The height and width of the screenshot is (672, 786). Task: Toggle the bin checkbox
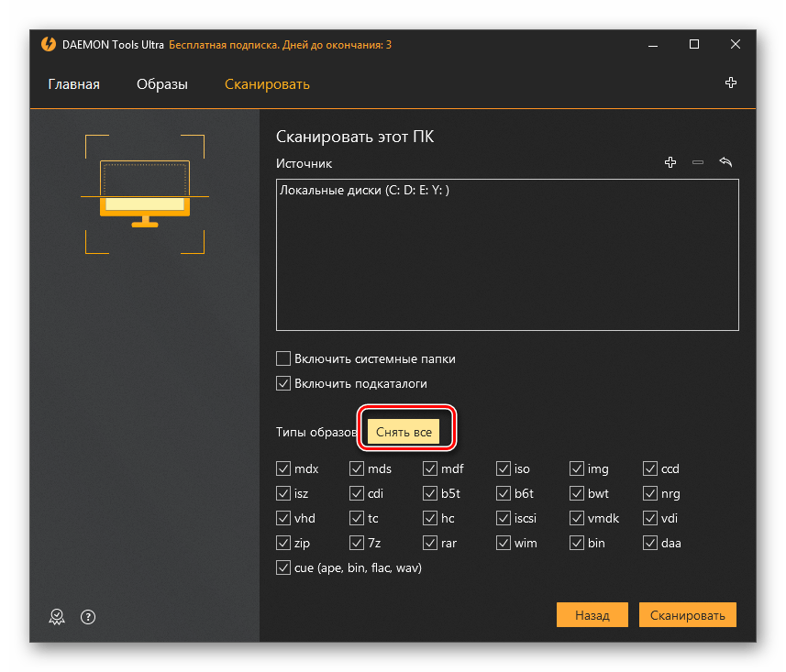pos(577,543)
